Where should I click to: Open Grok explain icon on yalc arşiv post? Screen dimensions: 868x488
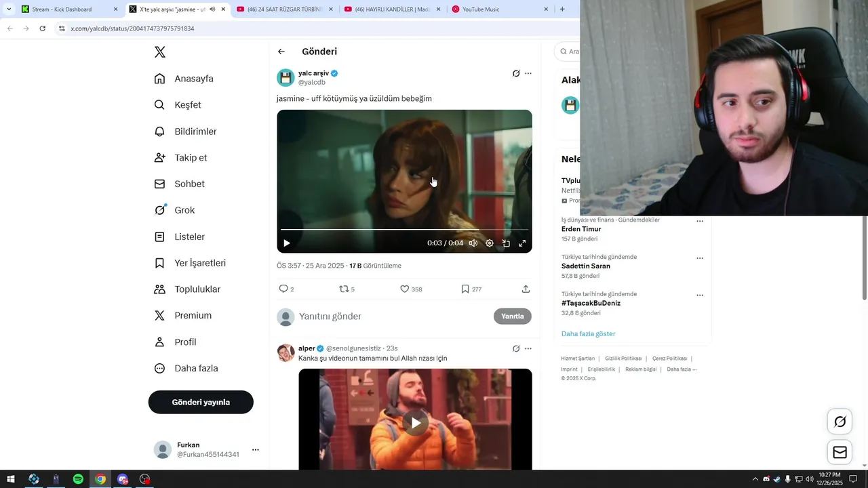(516, 73)
